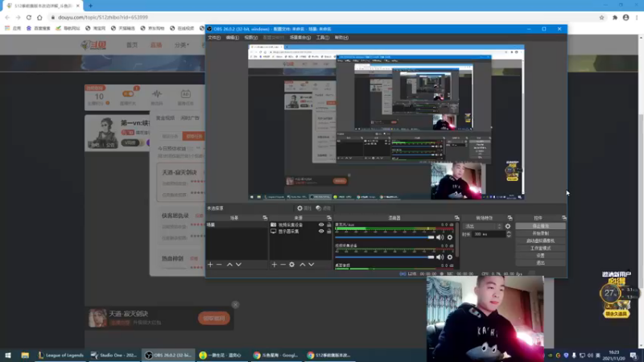
Task: Remove the selected scene with the minus icon
Action: click(x=219, y=265)
